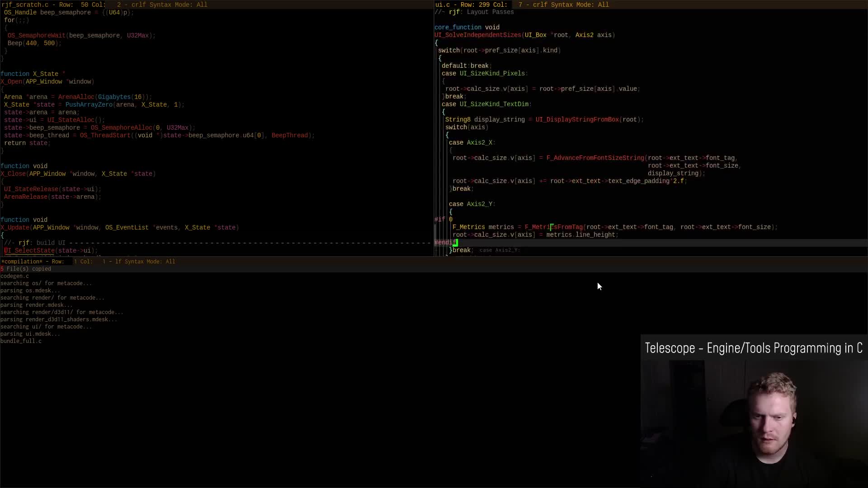This screenshot has height=488, width=868.
Task: Click the '#endif' preprocessor line
Action: (445, 243)
